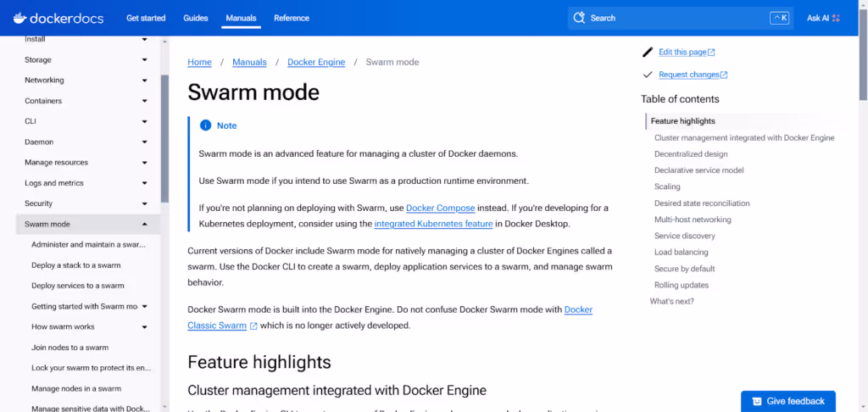Jump to Service discovery in contents
Viewport: 868px width, 412px height.
(685, 236)
